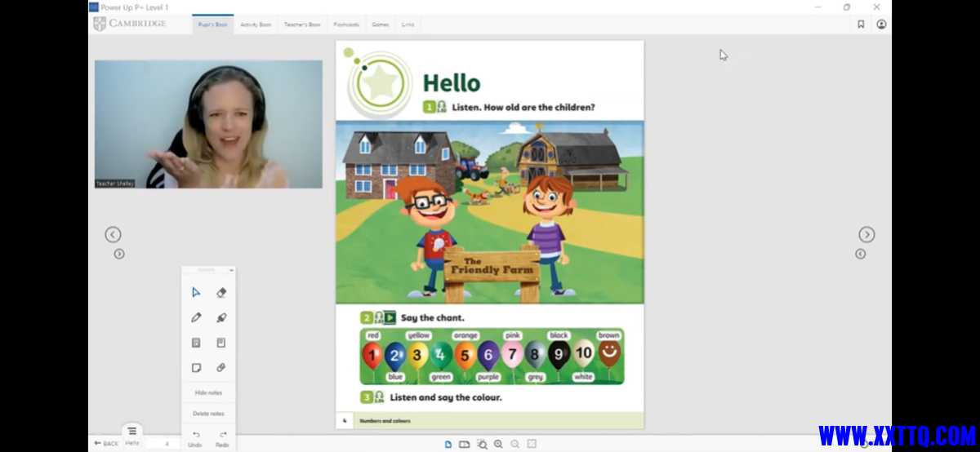
Task: Open the menu hamburger button
Action: point(131,432)
